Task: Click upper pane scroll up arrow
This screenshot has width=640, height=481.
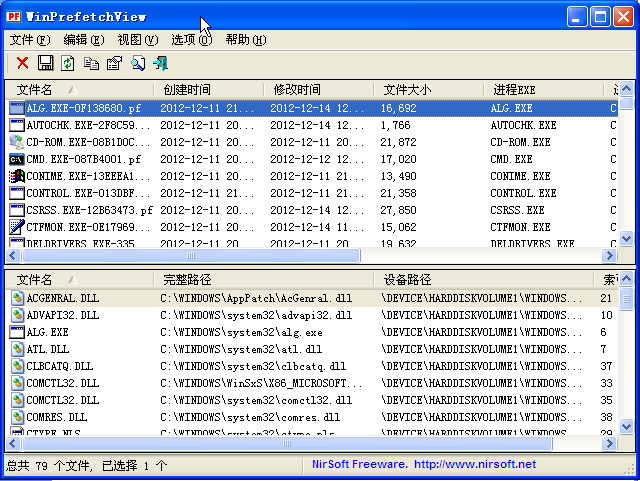Action: click(626, 88)
